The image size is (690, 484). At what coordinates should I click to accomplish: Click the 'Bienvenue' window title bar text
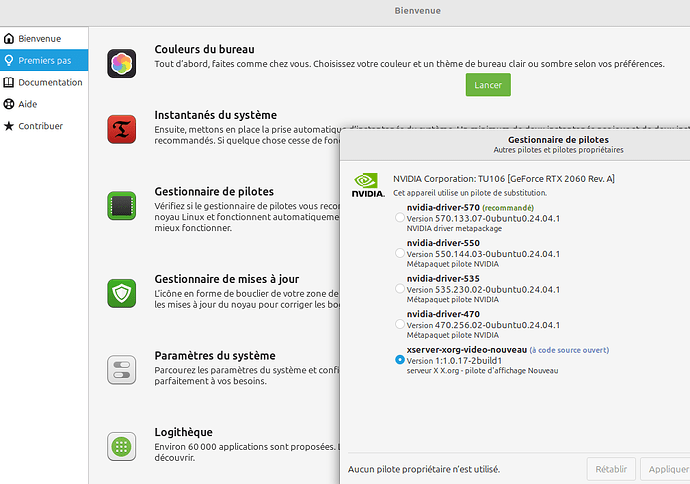tap(417, 11)
